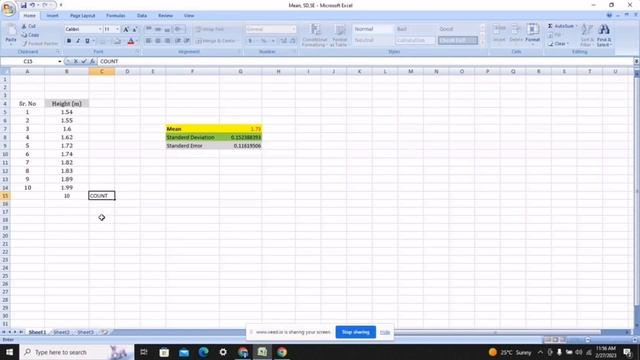
Task: Click the formula bar input
Action: pyautogui.click(x=365, y=61)
